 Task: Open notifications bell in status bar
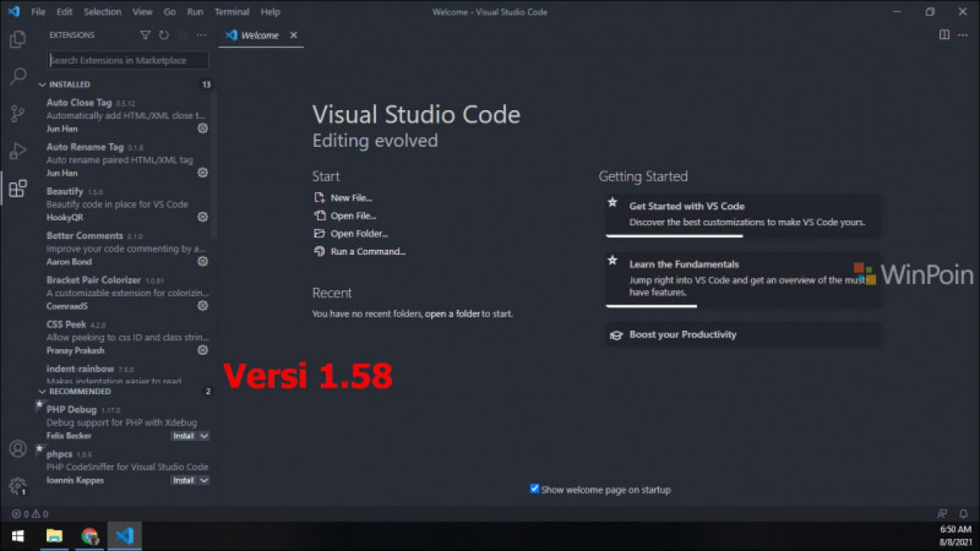pyautogui.click(x=963, y=514)
